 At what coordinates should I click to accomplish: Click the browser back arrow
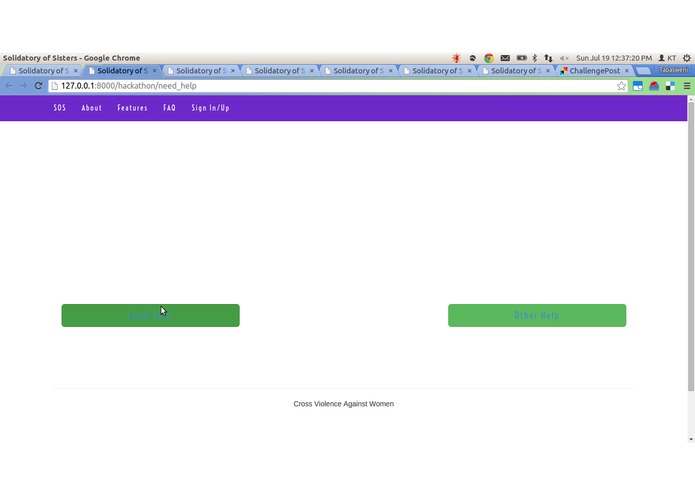[x=9, y=86]
